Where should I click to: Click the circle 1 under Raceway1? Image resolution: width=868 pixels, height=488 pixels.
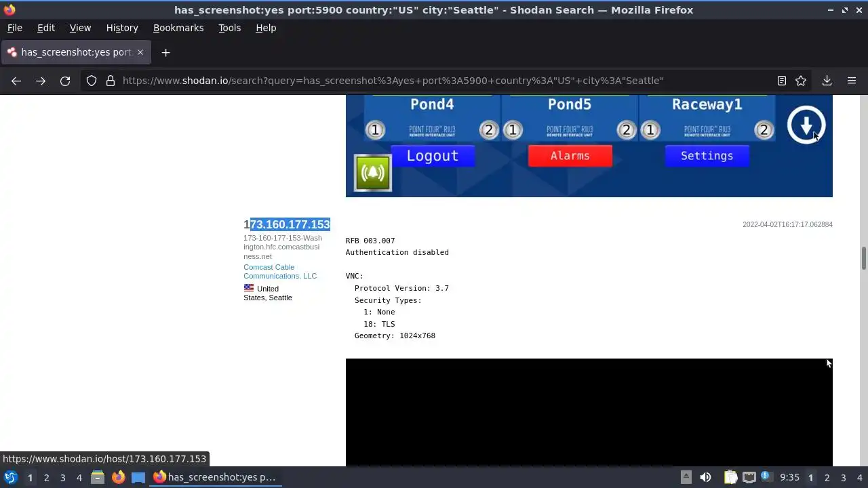(x=650, y=129)
